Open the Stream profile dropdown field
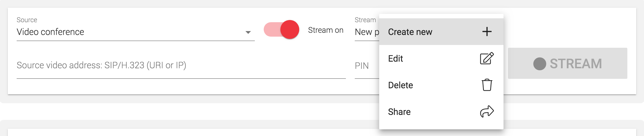Viewport: 644px width, 136px height. [x=366, y=32]
